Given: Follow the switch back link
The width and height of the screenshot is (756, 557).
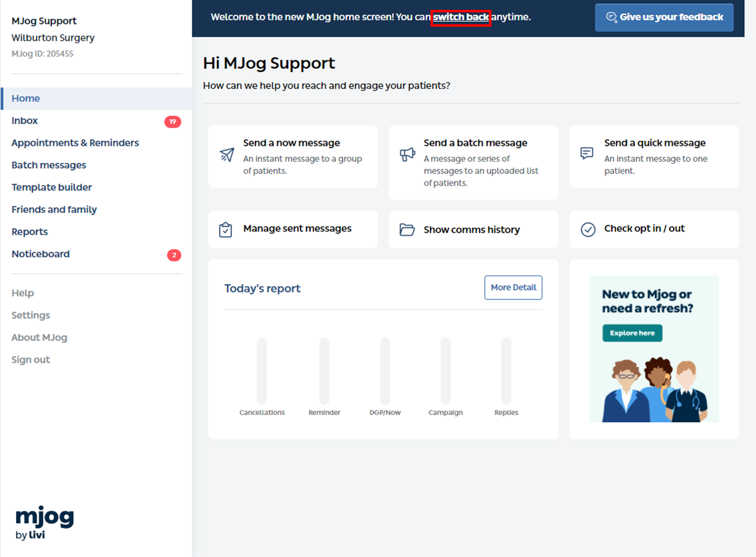Looking at the screenshot, I should [460, 17].
